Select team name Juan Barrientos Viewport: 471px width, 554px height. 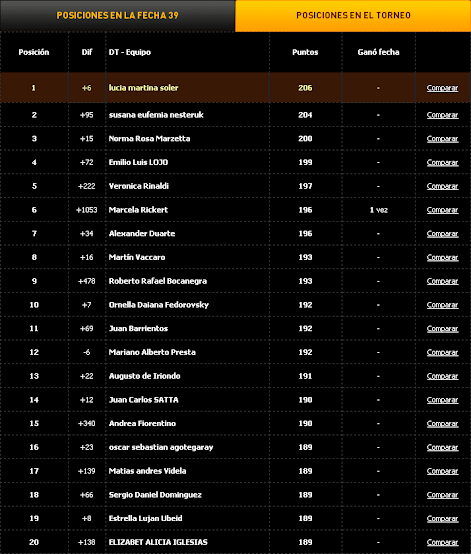138,329
